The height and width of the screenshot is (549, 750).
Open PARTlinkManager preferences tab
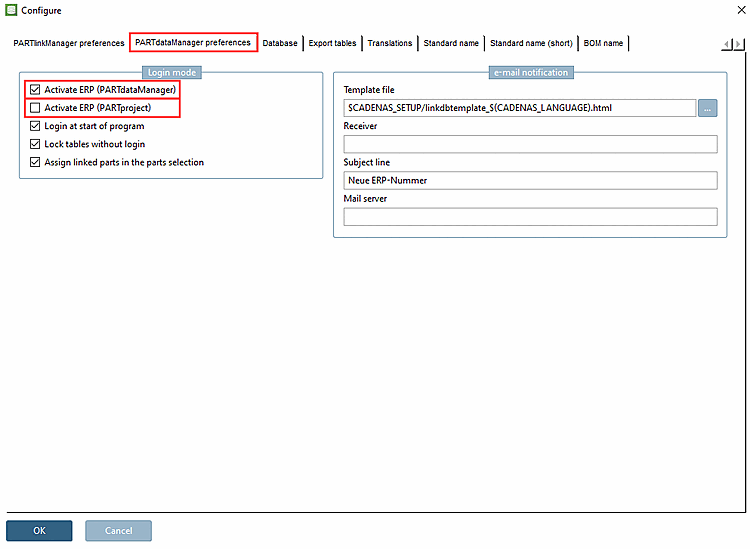[69, 43]
